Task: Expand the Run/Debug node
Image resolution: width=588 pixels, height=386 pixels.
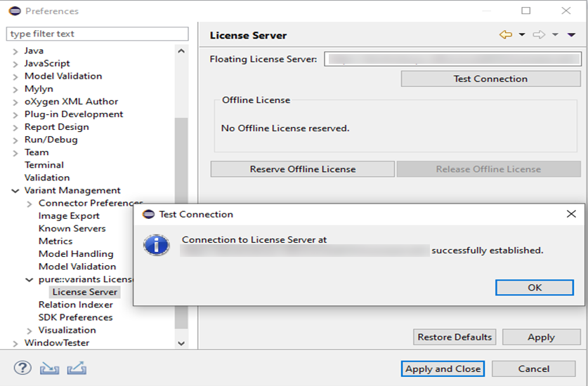Action: (15, 140)
